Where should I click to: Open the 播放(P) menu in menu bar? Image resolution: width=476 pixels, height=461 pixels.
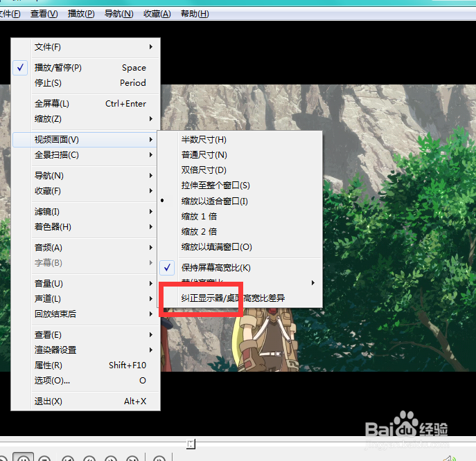coord(81,14)
